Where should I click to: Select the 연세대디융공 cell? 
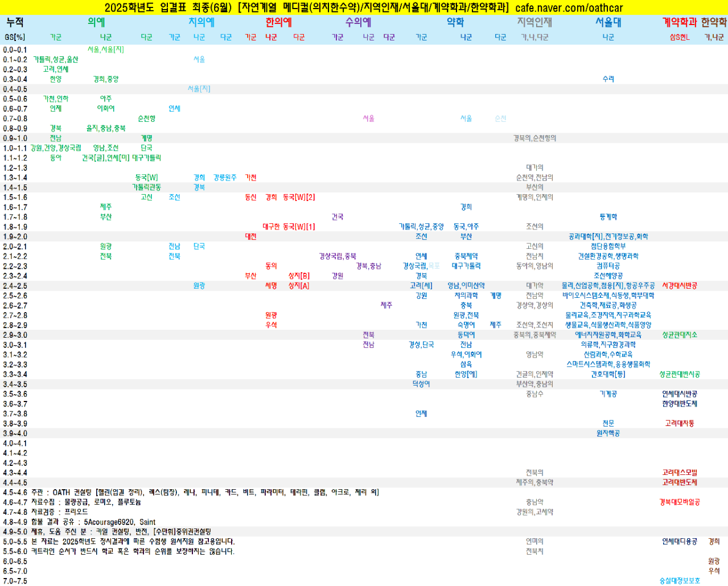pyautogui.click(x=679, y=542)
